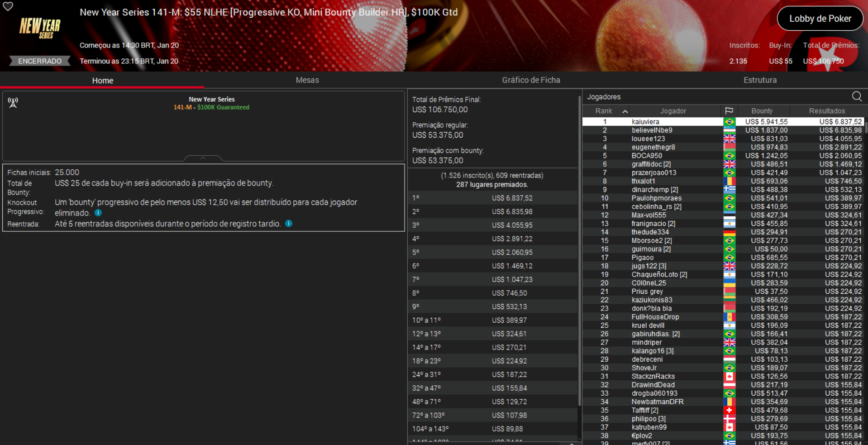Click the Rank header sort chevron

(x=625, y=110)
